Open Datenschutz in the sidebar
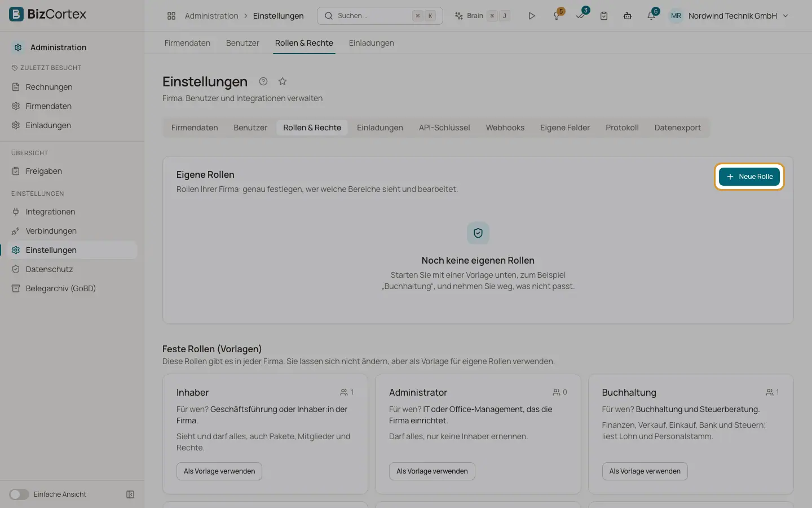 [73, 269]
